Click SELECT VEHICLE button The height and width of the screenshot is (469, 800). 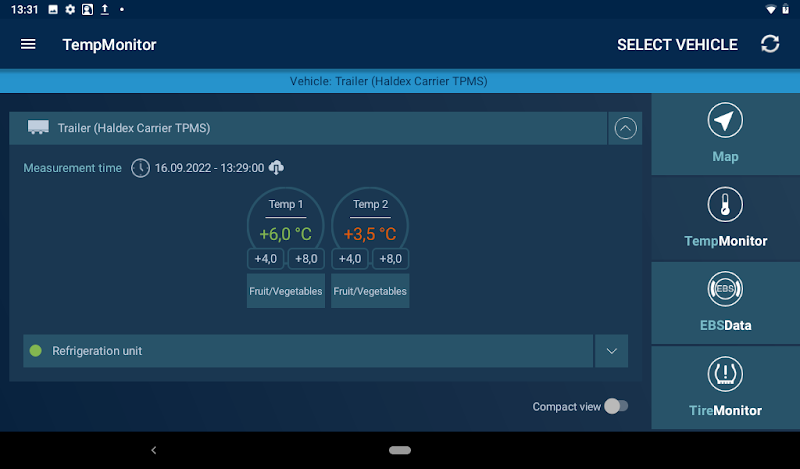[677, 45]
